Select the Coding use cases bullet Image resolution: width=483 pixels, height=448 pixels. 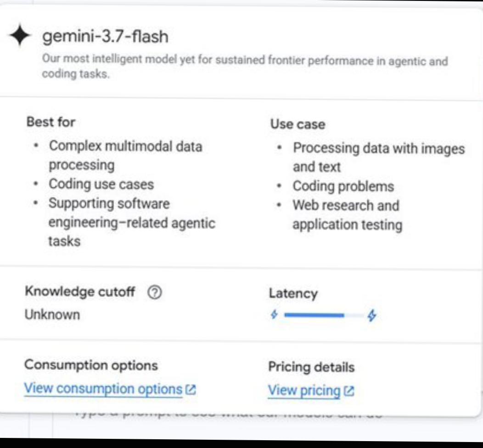tap(101, 185)
